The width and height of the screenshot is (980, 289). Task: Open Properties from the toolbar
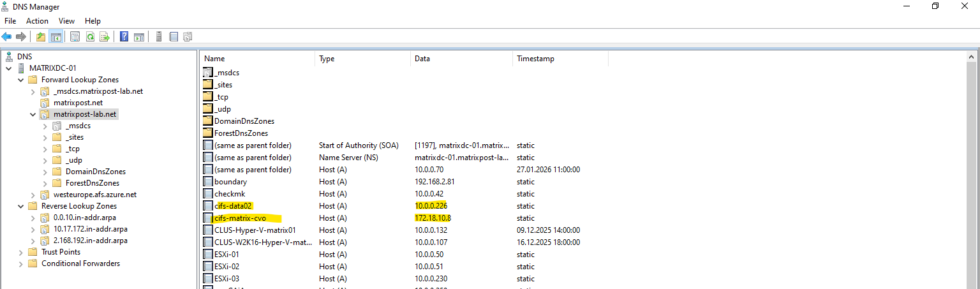pos(75,37)
